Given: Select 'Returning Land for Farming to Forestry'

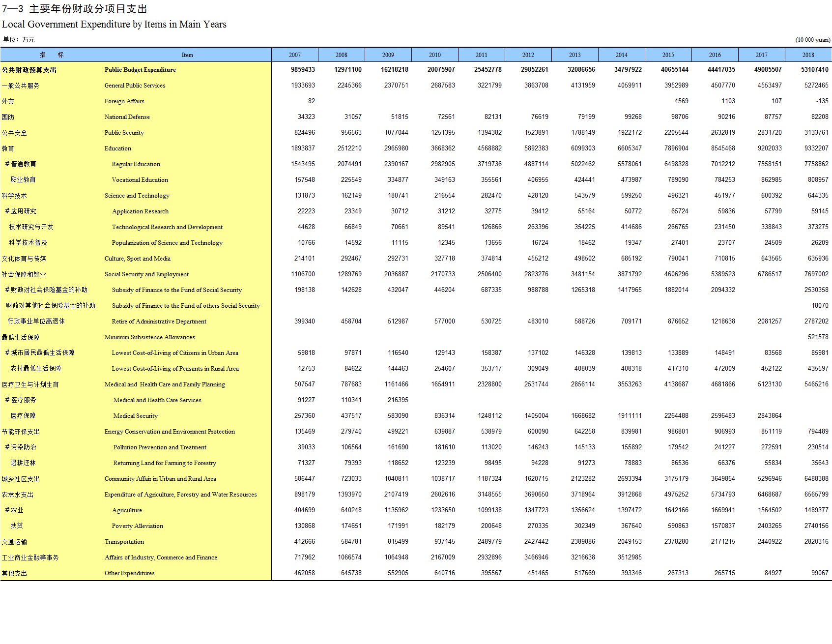Looking at the screenshot, I should 165,463.
